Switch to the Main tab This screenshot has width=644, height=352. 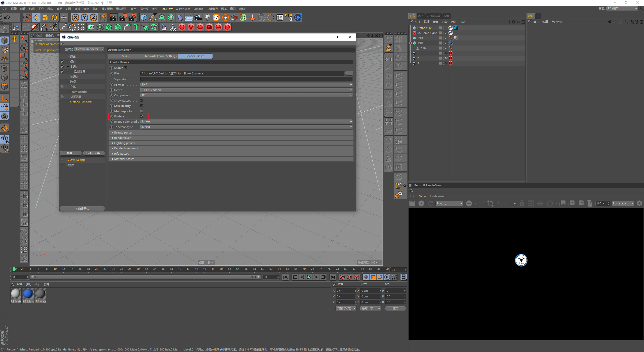tap(125, 56)
